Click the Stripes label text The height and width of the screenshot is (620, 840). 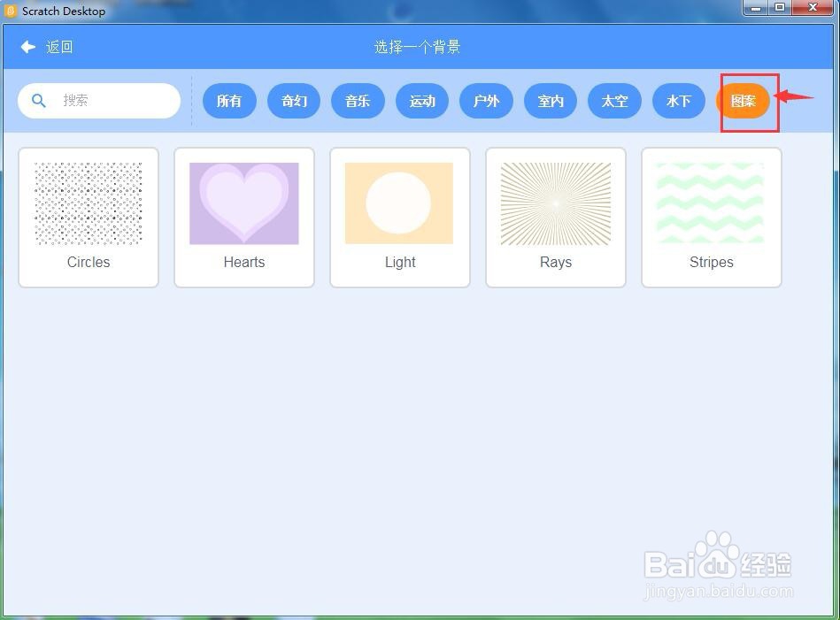tap(712, 263)
